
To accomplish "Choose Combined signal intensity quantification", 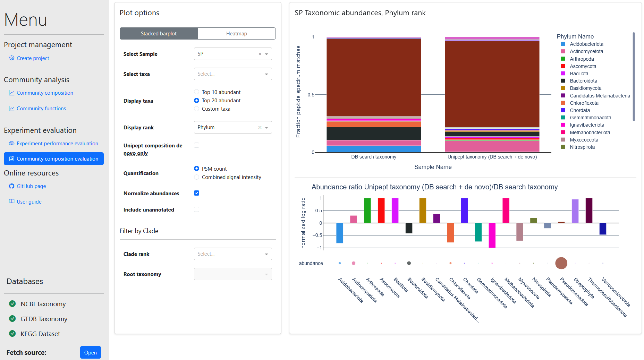I will 197,177.
